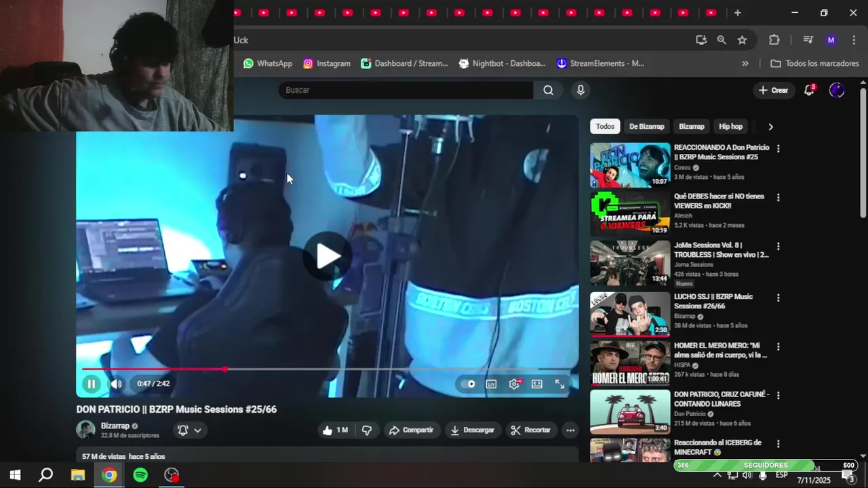868x488 pixels.
Task: Open the Chrome profile M avatar
Action: click(831, 40)
